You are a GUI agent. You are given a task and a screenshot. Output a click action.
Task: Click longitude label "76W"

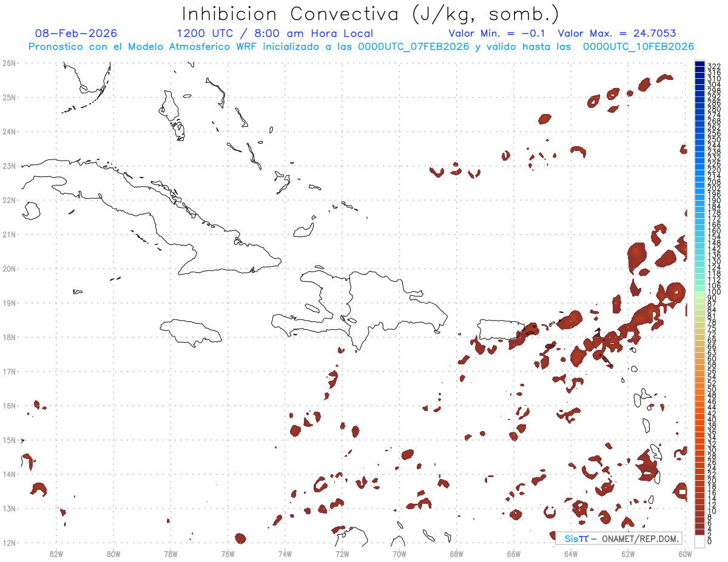click(227, 554)
